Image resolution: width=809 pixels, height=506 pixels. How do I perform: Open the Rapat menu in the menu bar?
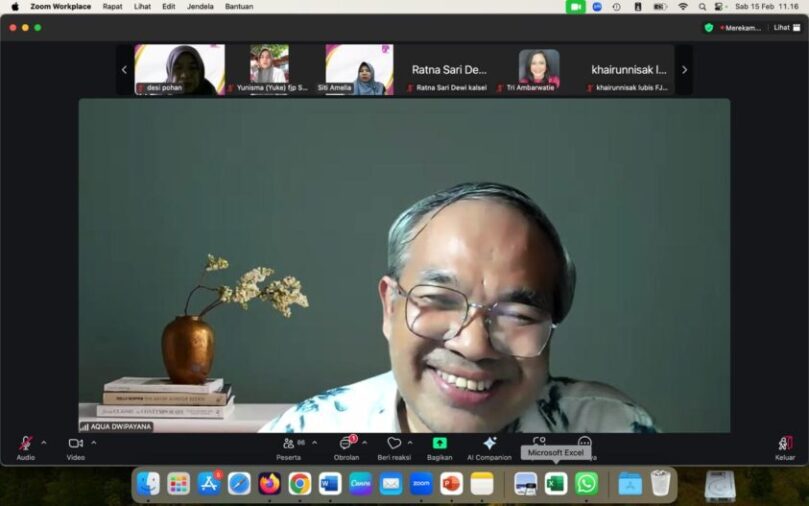tap(112, 6)
